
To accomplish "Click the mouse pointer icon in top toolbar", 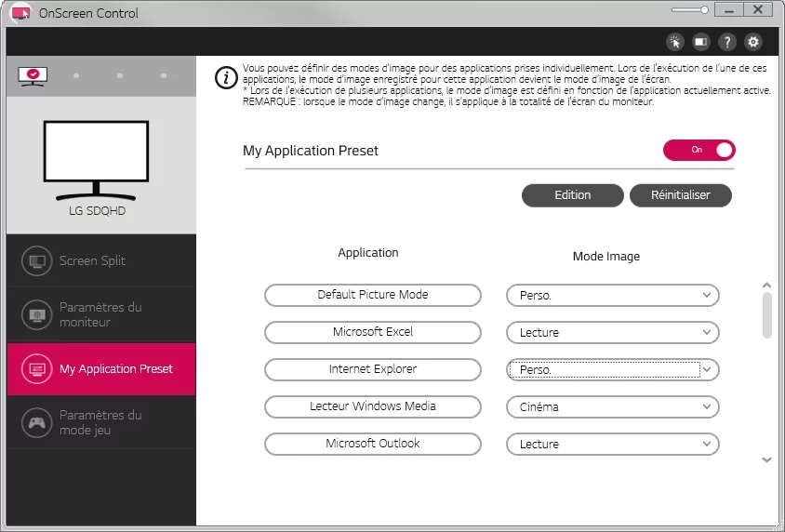I will click(x=675, y=42).
